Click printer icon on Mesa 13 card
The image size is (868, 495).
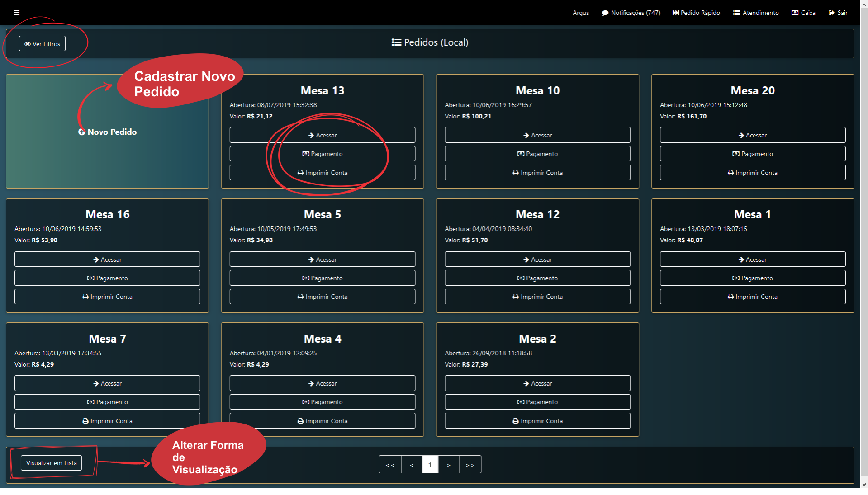[300, 173]
